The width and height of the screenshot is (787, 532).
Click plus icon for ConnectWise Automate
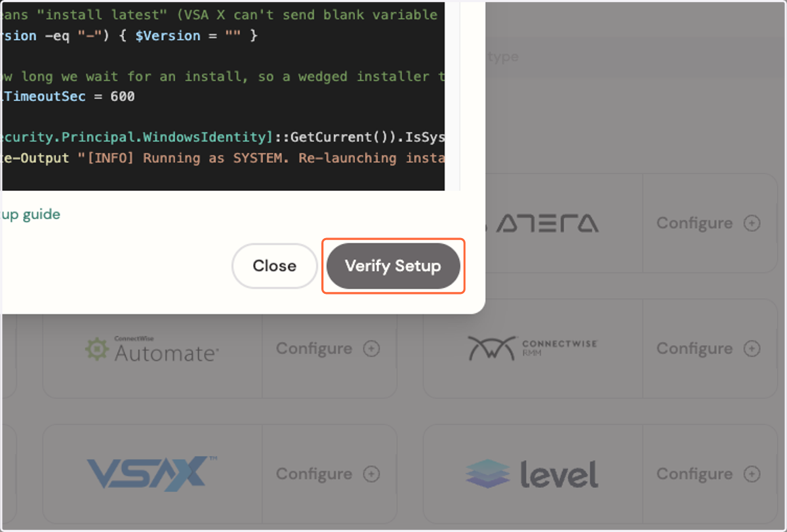click(371, 348)
